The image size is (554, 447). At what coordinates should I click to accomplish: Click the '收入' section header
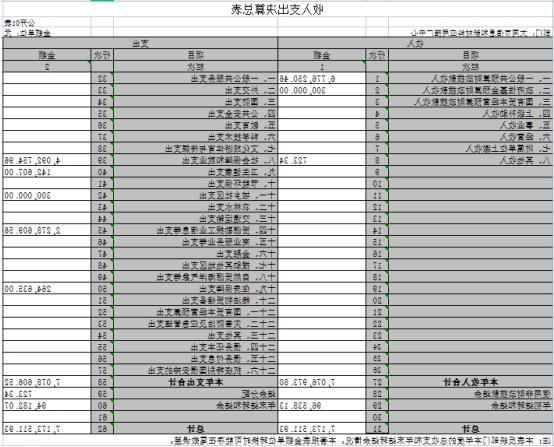pyautogui.click(x=415, y=43)
